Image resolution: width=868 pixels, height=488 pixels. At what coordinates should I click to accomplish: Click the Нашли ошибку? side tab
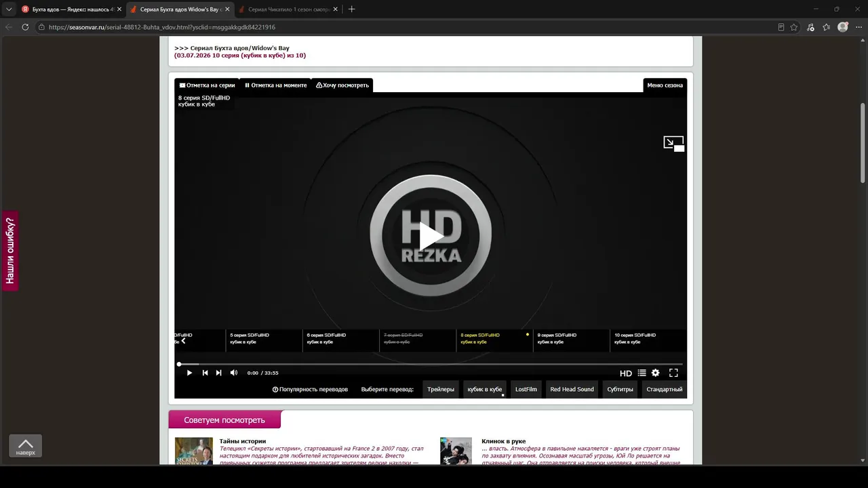point(10,251)
